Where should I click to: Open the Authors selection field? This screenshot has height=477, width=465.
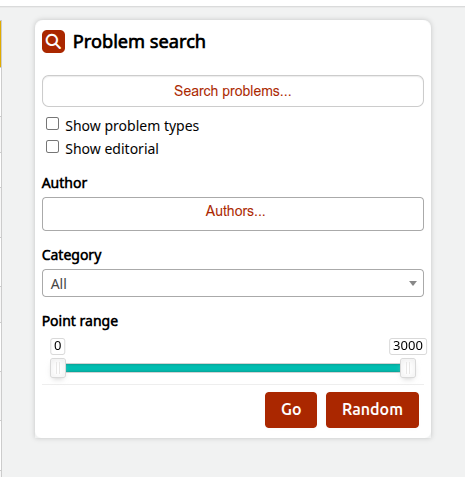(x=233, y=214)
